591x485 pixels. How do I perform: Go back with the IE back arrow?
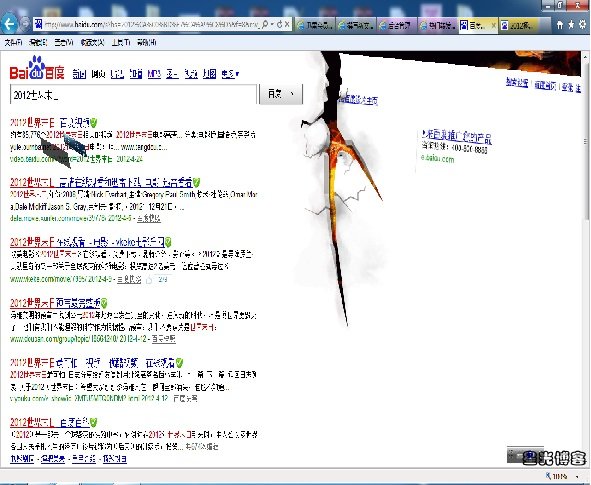9,24
